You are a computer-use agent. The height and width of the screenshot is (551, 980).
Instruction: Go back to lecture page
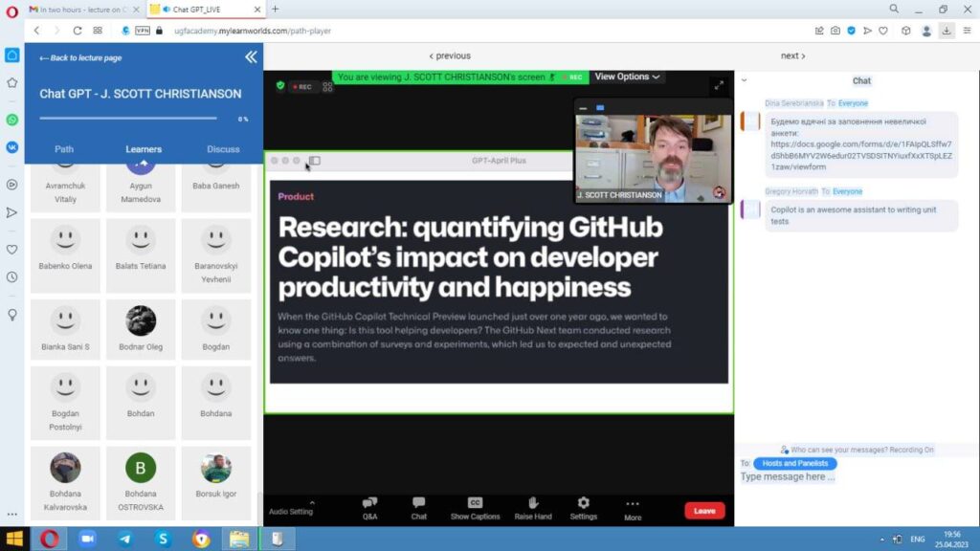tap(80, 57)
